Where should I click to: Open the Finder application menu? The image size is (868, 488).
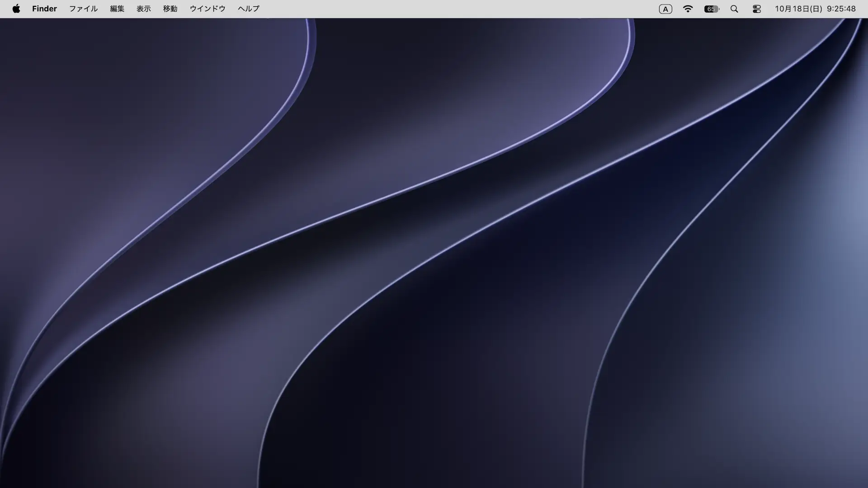44,9
